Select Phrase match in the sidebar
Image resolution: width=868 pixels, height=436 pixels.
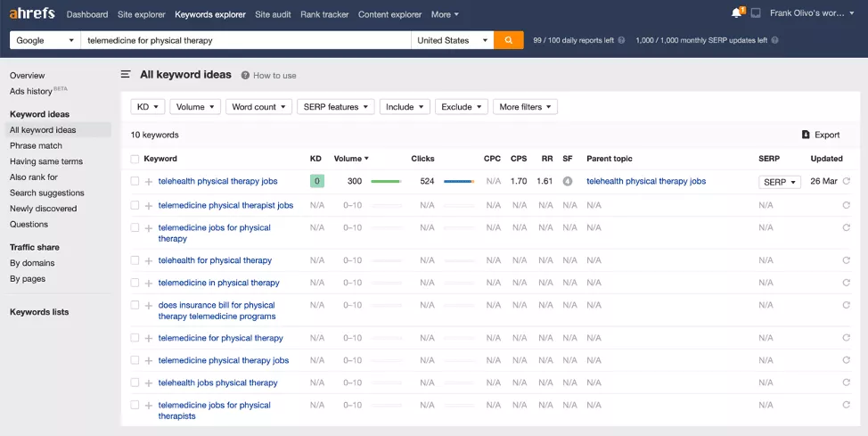click(x=36, y=145)
